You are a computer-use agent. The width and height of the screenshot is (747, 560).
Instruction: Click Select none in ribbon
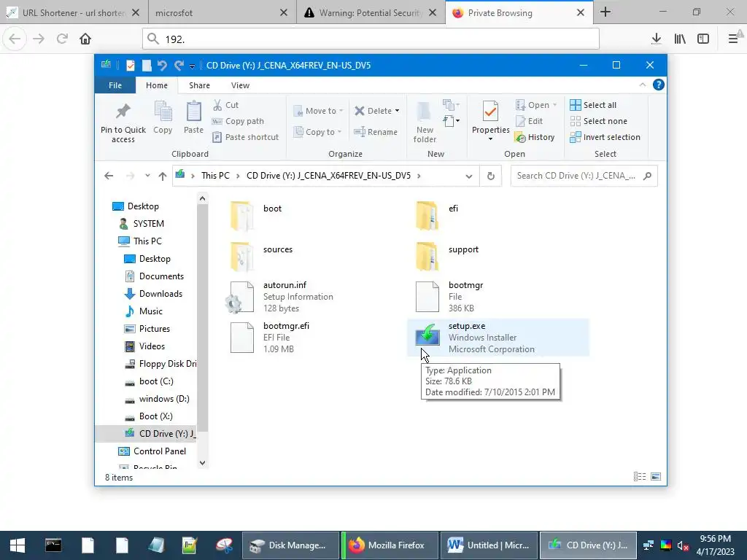pyautogui.click(x=598, y=121)
